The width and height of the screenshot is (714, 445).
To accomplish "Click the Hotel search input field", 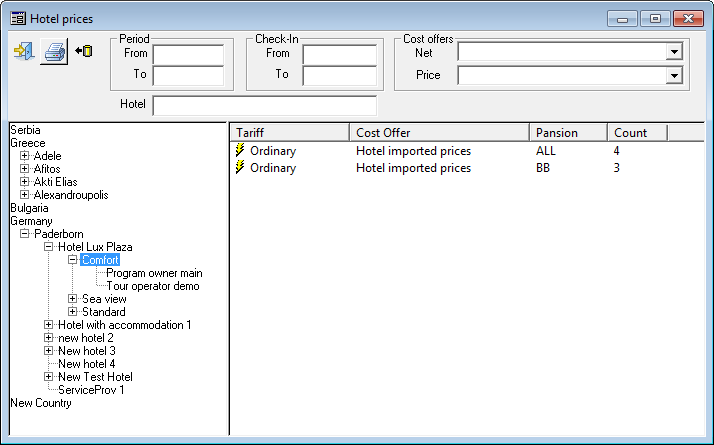I will click(x=264, y=105).
